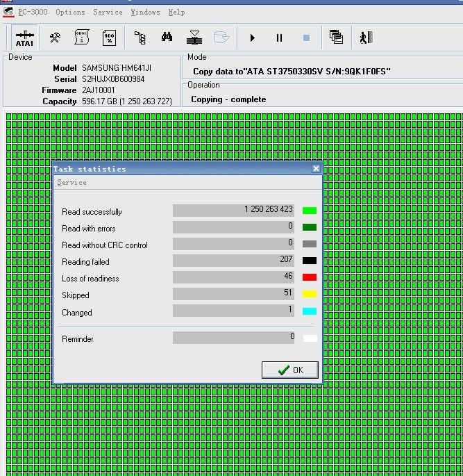Screen dimensions: 463x476
Task: Click the cascading windows toolbar icon
Action: pyautogui.click(x=336, y=38)
